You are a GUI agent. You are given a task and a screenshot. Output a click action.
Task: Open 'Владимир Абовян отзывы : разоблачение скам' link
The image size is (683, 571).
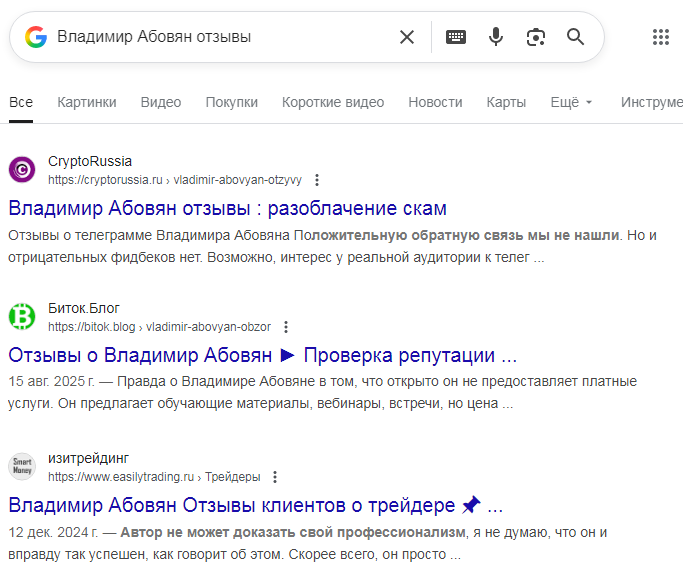(x=227, y=208)
